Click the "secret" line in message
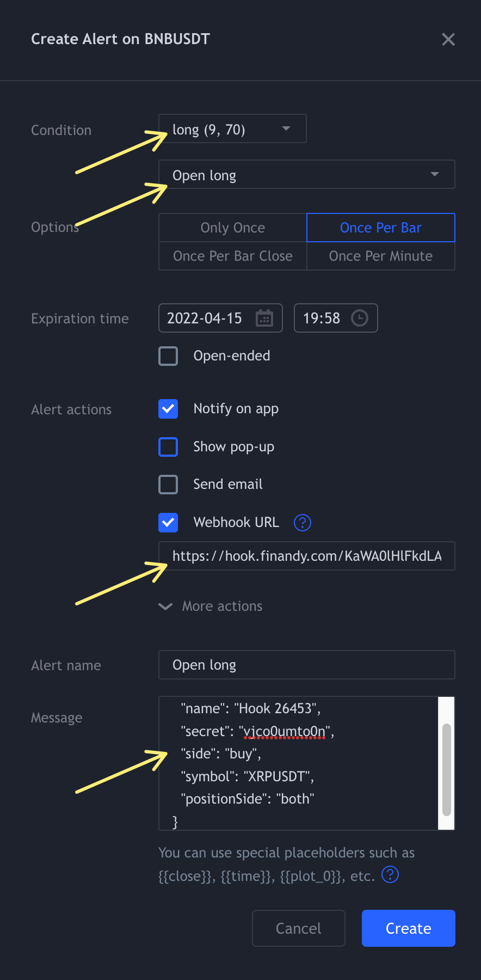Image resolution: width=481 pixels, height=980 pixels. pyautogui.click(x=257, y=731)
